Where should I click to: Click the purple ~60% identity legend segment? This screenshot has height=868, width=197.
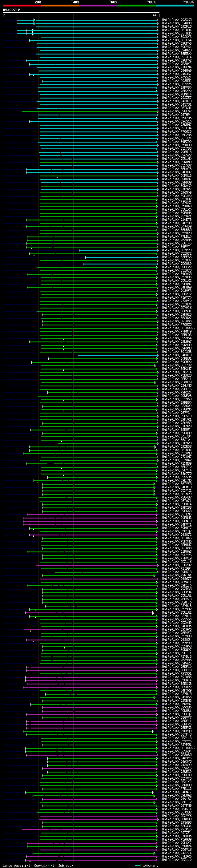tap(98, 6)
